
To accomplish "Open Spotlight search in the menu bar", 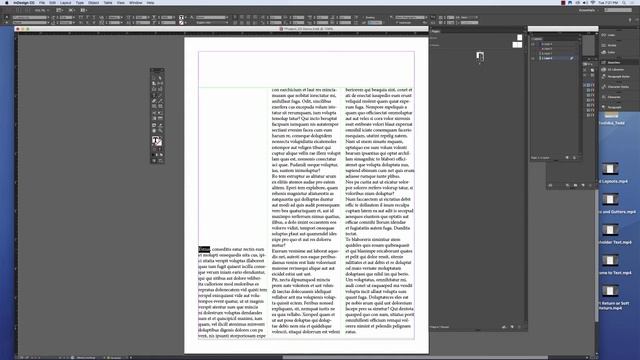I will 624,3.
